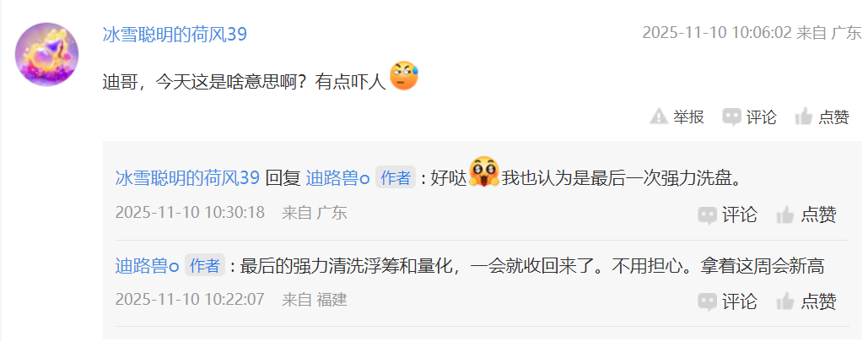This screenshot has width=868, height=342.
Task: Click the sweating face emoji after 有点吓人
Action: click(x=404, y=76)
